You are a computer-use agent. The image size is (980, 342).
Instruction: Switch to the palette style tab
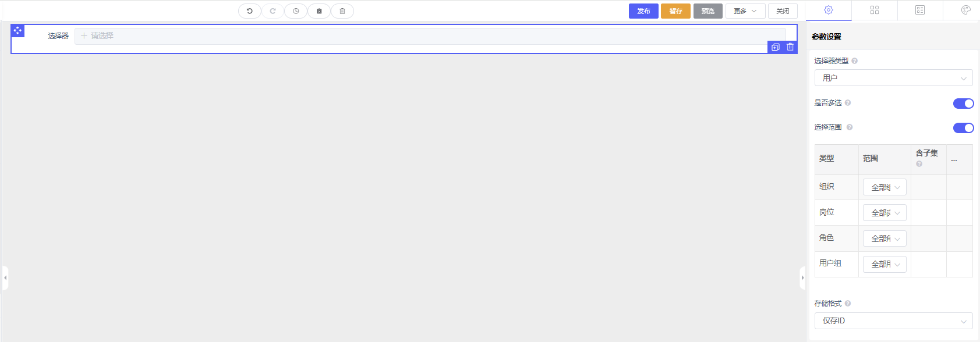coord(966,10)
